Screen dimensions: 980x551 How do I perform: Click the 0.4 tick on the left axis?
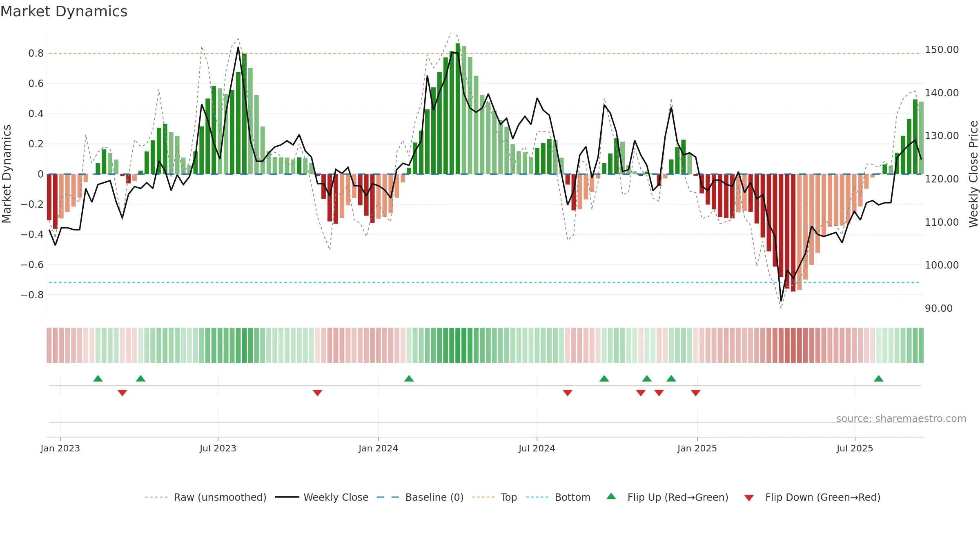coord(36,114)
